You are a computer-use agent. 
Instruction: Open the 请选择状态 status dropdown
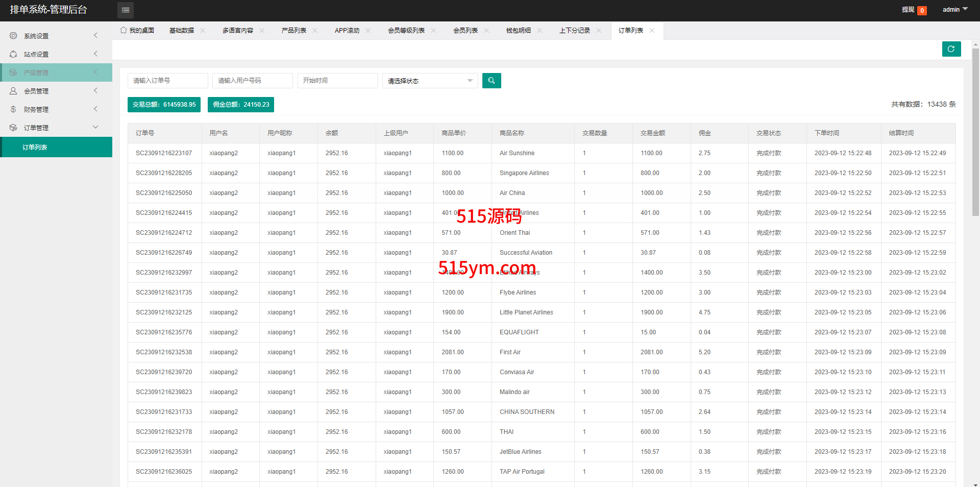point(430,81)
